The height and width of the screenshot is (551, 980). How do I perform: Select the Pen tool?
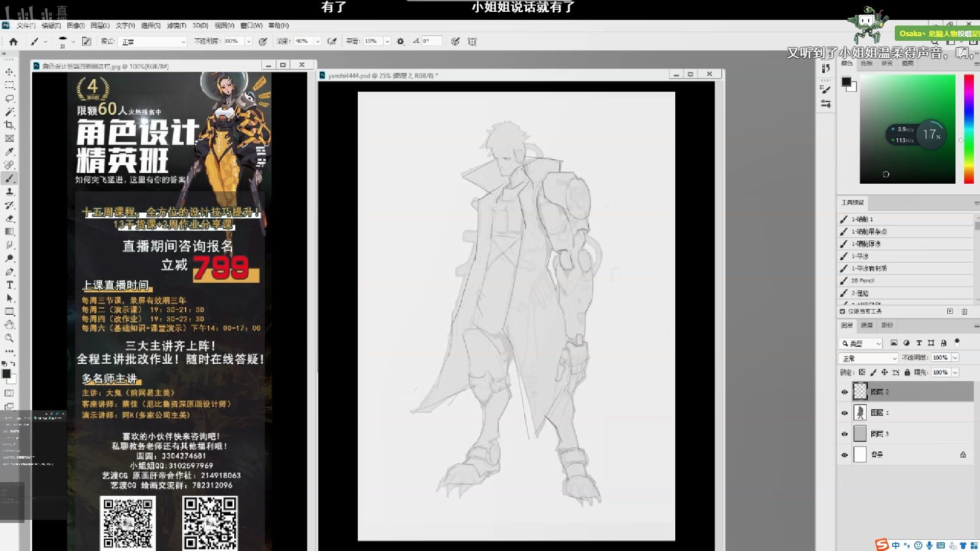(x=10, y=271)
